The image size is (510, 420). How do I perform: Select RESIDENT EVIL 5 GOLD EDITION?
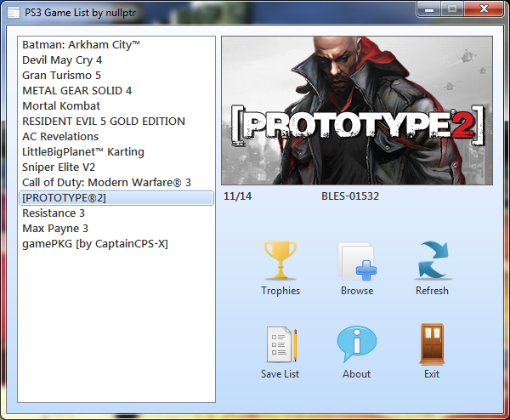click(x=116, y=122)
